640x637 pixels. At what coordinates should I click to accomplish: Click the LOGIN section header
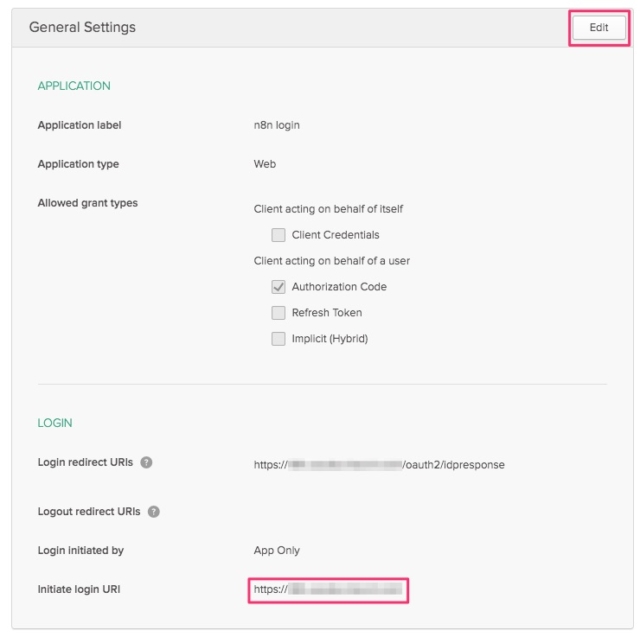pyautogui.click(x=55, y=423)
